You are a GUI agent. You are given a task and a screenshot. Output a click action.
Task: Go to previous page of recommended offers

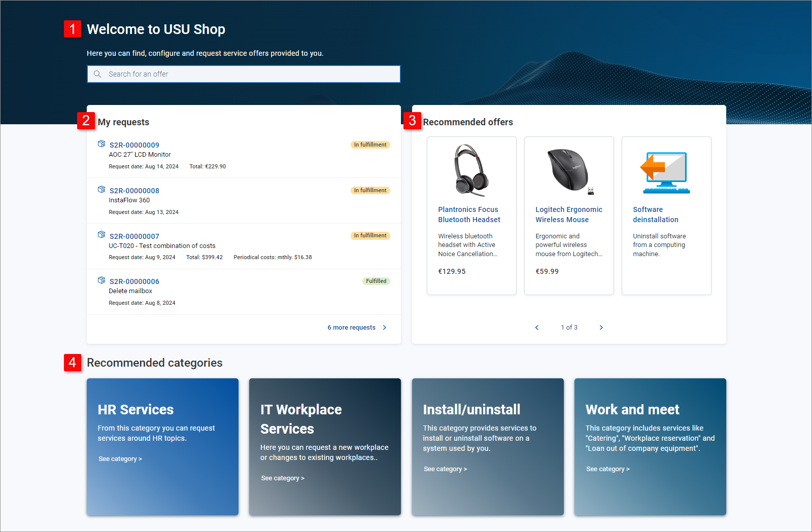(536, 327)
